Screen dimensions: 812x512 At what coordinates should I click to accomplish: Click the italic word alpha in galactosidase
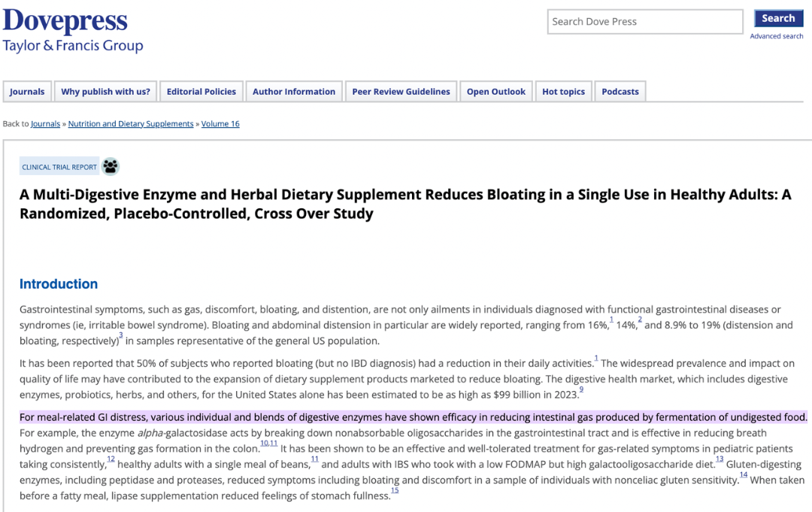pyautogui.click(x=150, y=433)
